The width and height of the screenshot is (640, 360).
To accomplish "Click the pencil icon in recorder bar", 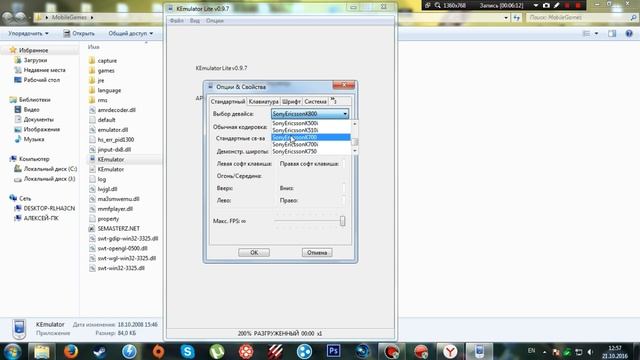I will 556,5.
